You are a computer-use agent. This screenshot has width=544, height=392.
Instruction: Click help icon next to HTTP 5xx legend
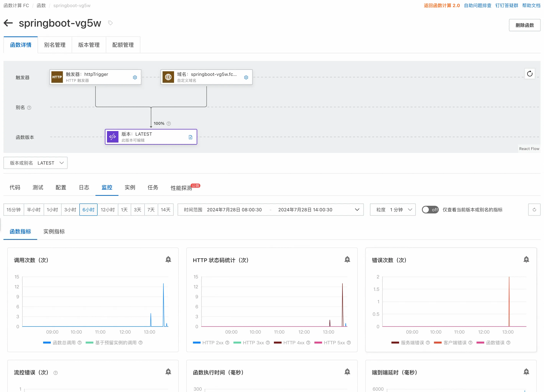pyautogui.click(x=349, y=343)
